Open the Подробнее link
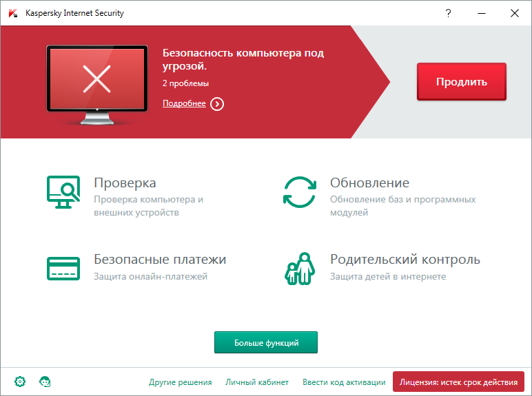Image resolution: width=532 pixels, height=396 pixels. click(184, 103)
